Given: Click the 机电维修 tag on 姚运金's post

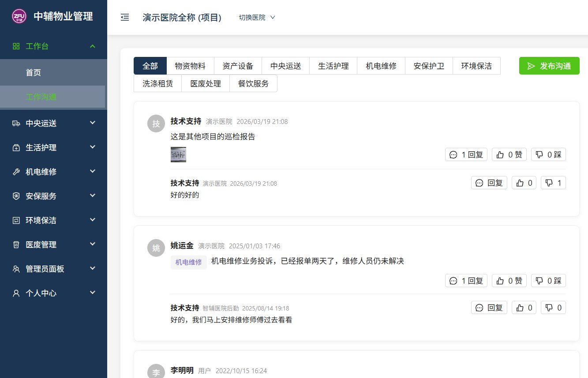Looking at the screenshot, I should 189,262.
